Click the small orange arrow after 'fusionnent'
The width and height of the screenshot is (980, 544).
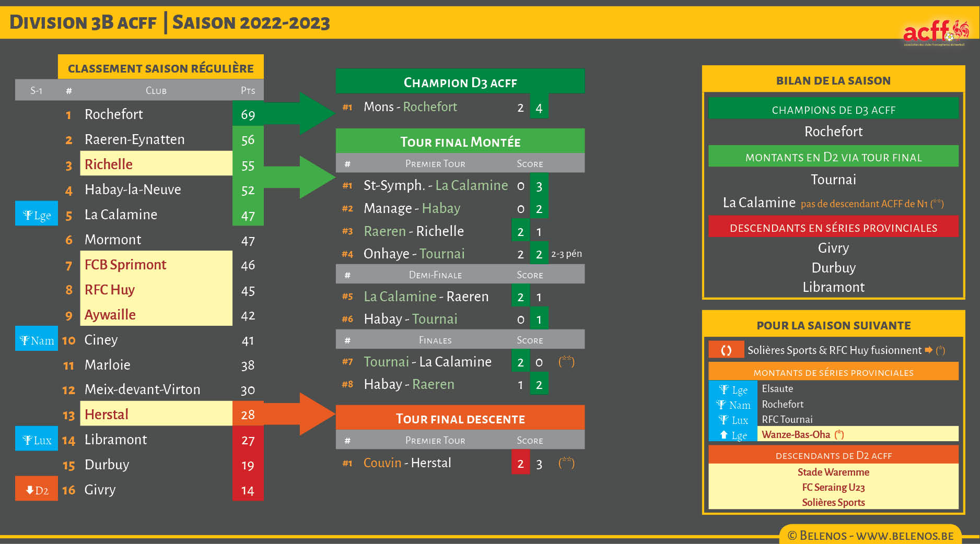pyautogui.click(x=928, y=350)
